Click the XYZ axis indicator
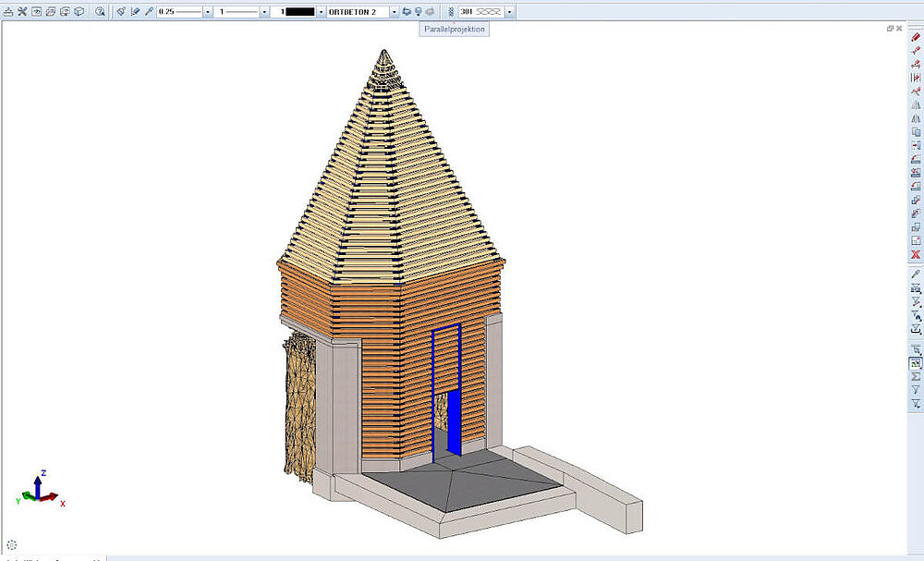This screenshot has width=924, height=561. click(x=40, y=489)
